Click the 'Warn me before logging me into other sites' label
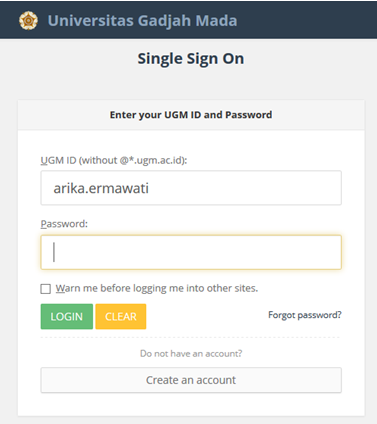The width and height of the screenshot is (377, 424). pyautogui.click(x=157, y=288)
